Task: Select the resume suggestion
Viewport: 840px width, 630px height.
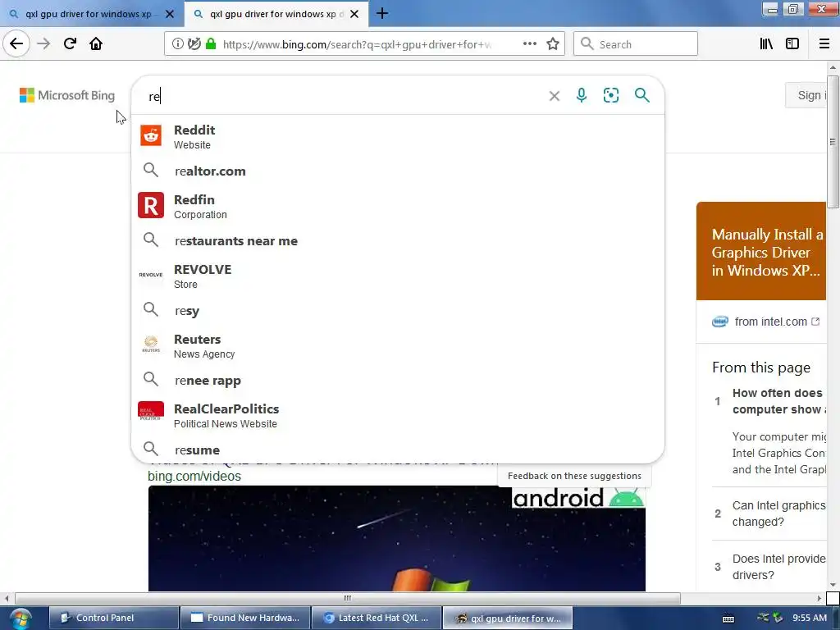Action: tap(398, 450)
